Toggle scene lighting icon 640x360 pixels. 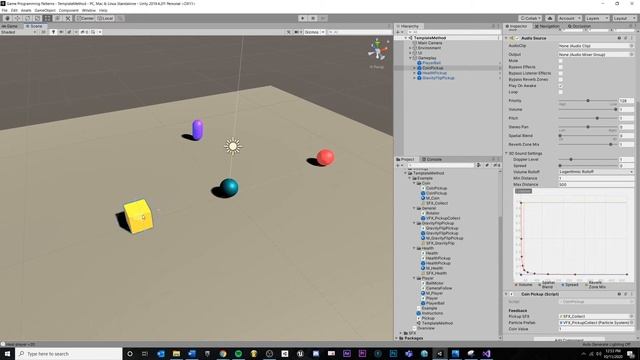click(x=53, y=32)
